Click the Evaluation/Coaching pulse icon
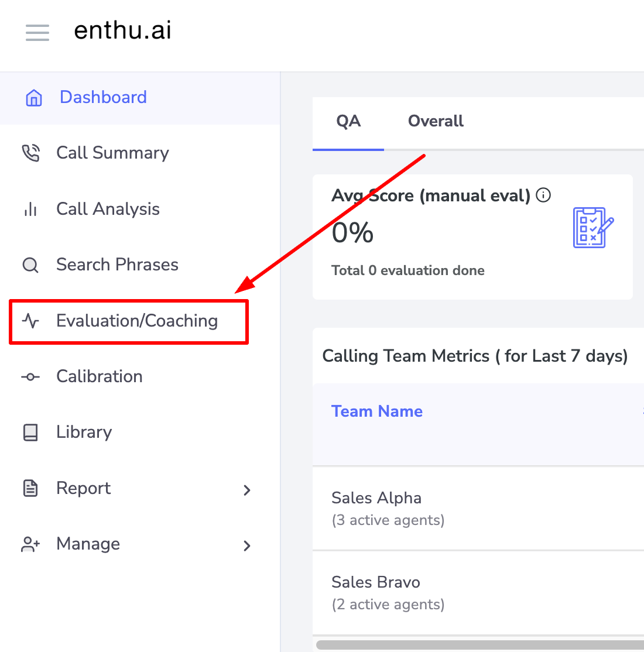Screen dimensions: 644x652 30,321
